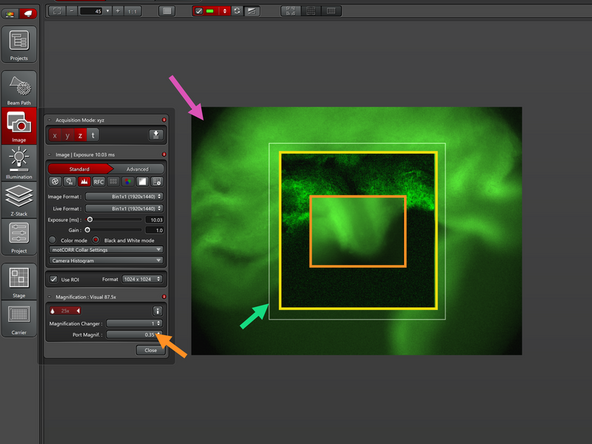
Task: Collapse the Magnification section
Action: point(49,297)
